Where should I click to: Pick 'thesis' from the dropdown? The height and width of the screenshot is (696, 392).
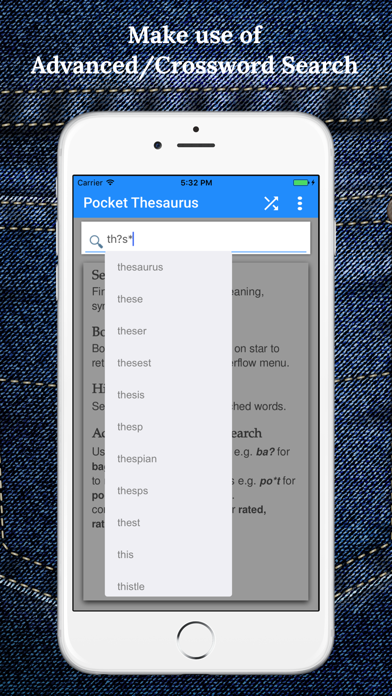[168, 395]
